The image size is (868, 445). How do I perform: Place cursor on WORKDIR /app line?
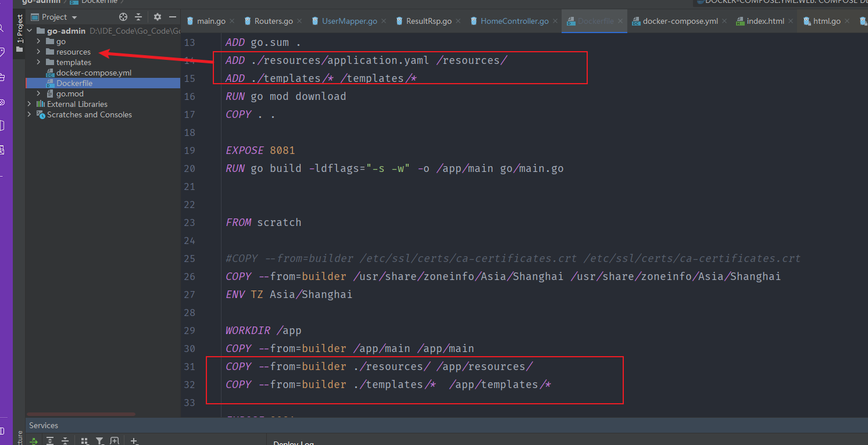(x=263, y=331)
